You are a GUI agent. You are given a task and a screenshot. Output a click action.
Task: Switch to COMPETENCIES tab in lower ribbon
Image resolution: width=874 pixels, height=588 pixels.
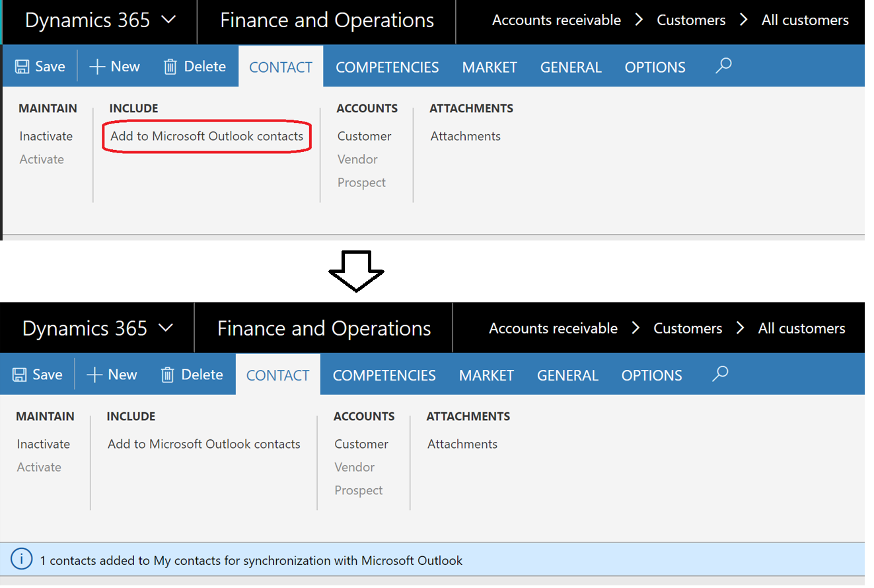point(384,375)
